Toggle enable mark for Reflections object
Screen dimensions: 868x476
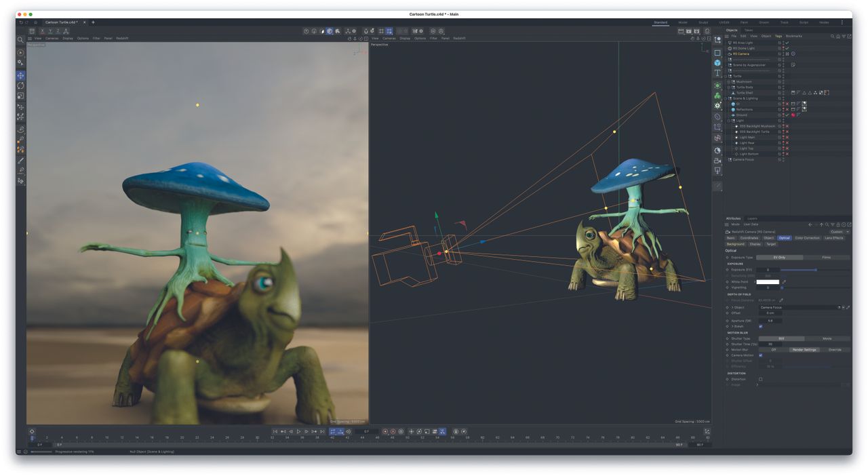coord(787,109)
